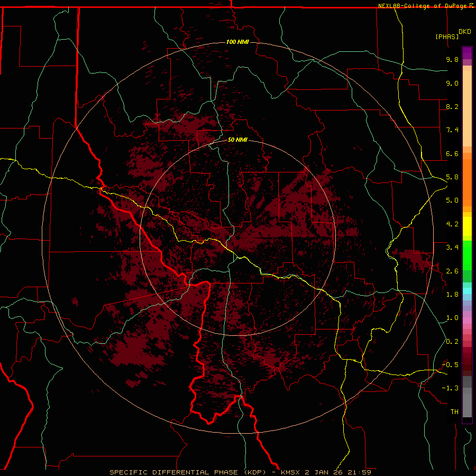The height and width of the screenshot is (476, 476).
Task: Click the 2.6 legend value label
Action: coord(452,271)
